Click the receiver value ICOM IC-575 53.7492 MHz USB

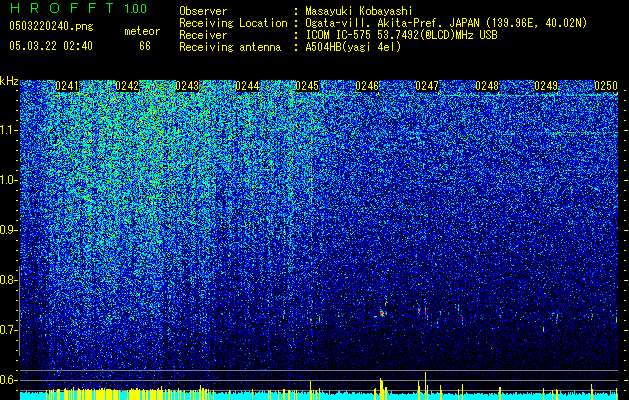pyautogui.click(x=401, y=35)
